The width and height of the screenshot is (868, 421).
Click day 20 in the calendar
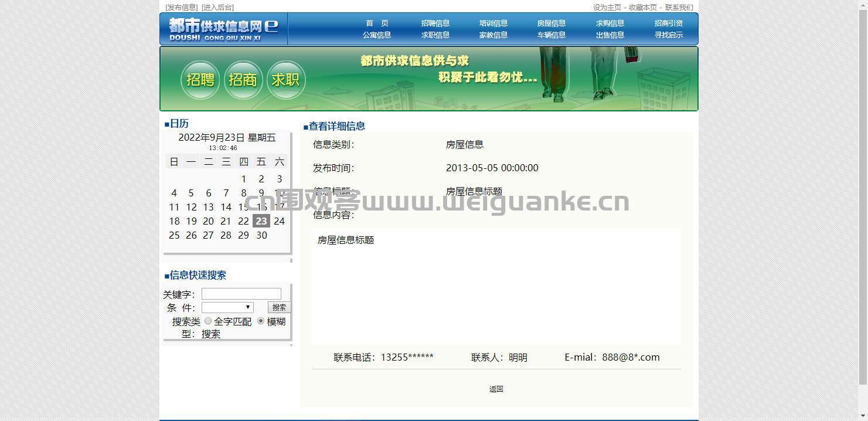click(209, 221)
